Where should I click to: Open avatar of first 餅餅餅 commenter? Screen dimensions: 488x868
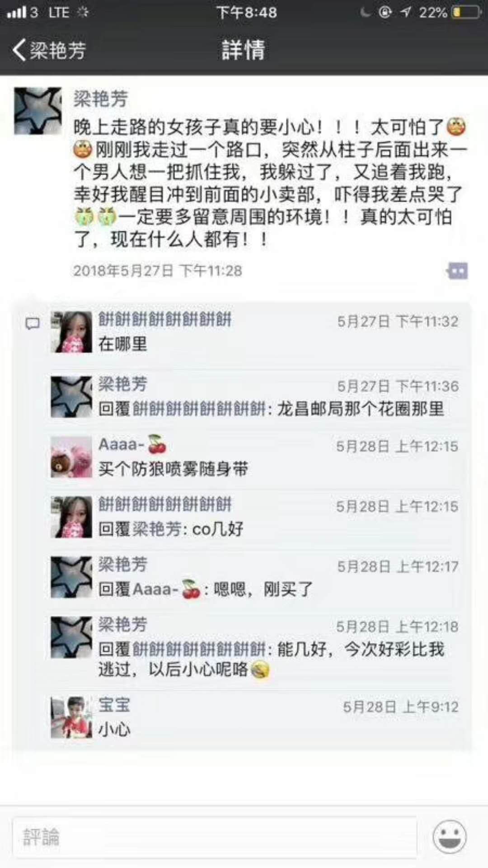click(x=71, y=332)
